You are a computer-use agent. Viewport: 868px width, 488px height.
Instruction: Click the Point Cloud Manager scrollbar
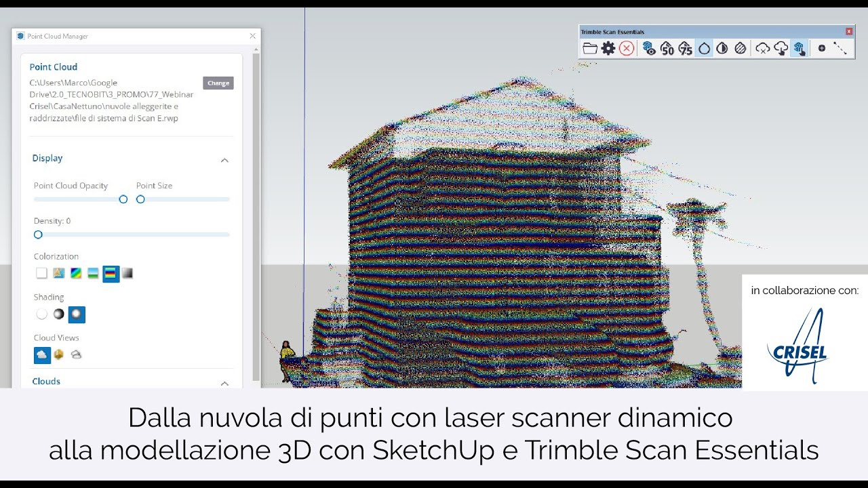[x=256, y=216]
